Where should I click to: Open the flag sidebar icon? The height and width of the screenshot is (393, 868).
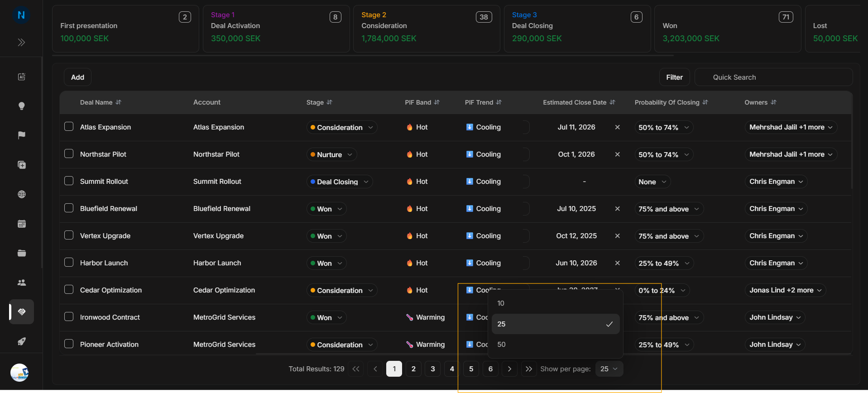[21, 135]
